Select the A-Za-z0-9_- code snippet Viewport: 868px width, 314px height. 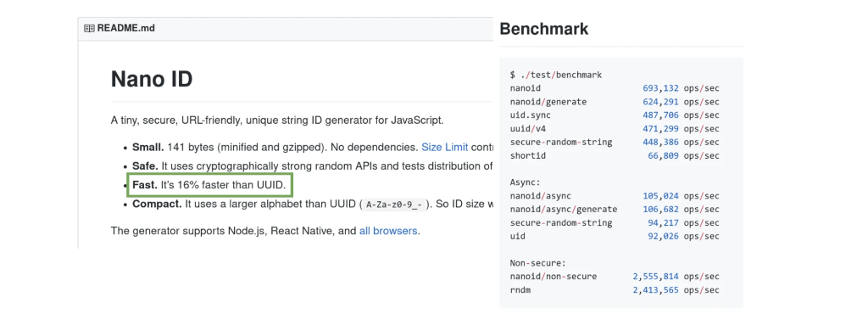394,204
